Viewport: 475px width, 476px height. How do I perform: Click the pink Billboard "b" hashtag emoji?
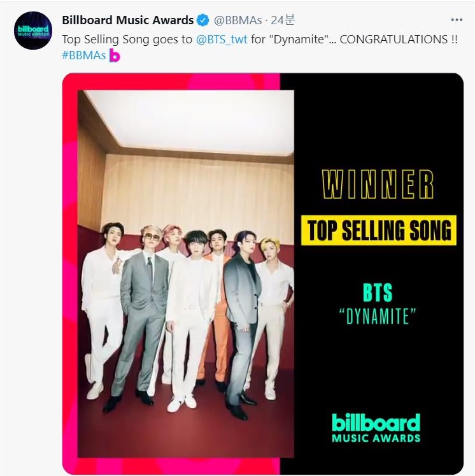(115, 56)
